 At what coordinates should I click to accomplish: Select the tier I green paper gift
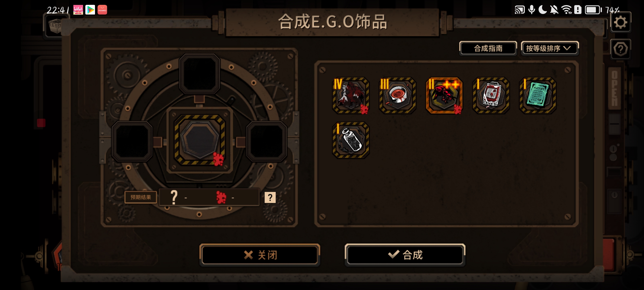[x=538, y=95]
